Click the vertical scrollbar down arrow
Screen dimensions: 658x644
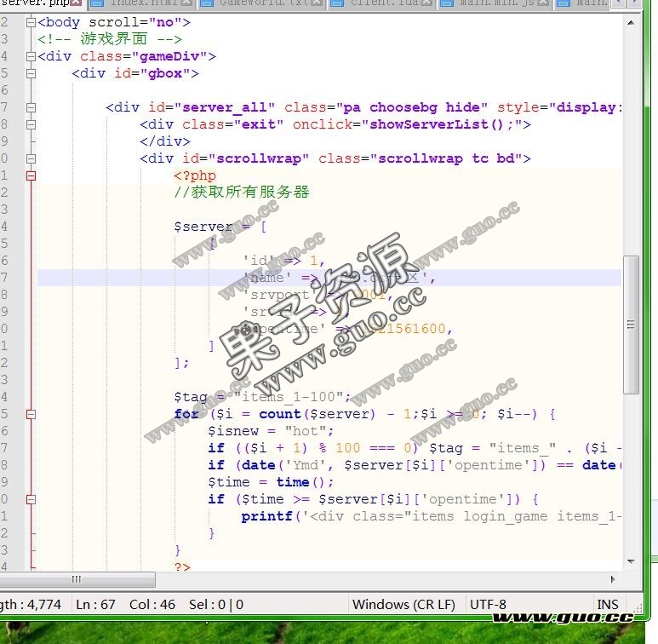click(631, 561)
